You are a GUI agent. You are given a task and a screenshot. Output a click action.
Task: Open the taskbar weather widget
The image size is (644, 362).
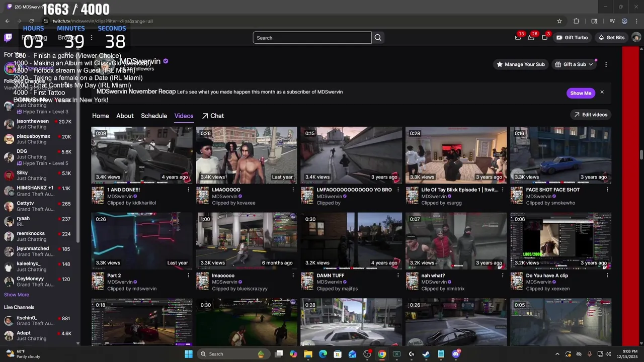23,354
